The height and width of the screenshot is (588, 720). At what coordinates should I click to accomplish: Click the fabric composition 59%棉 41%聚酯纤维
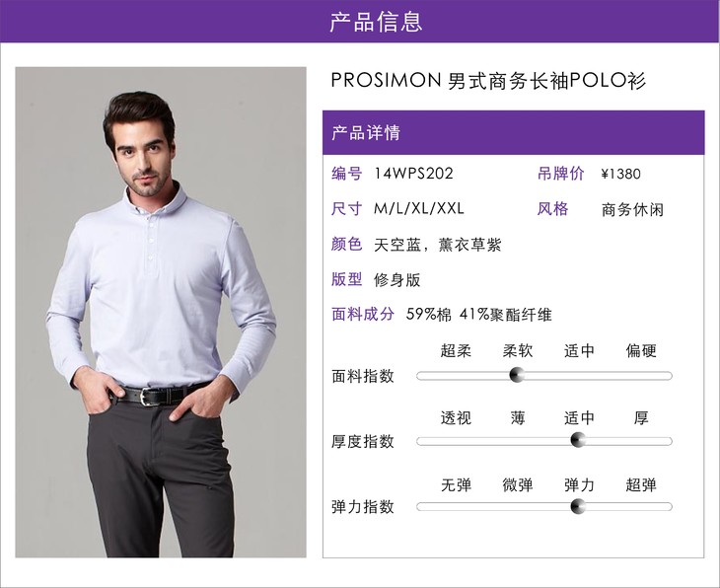[478, 315]
